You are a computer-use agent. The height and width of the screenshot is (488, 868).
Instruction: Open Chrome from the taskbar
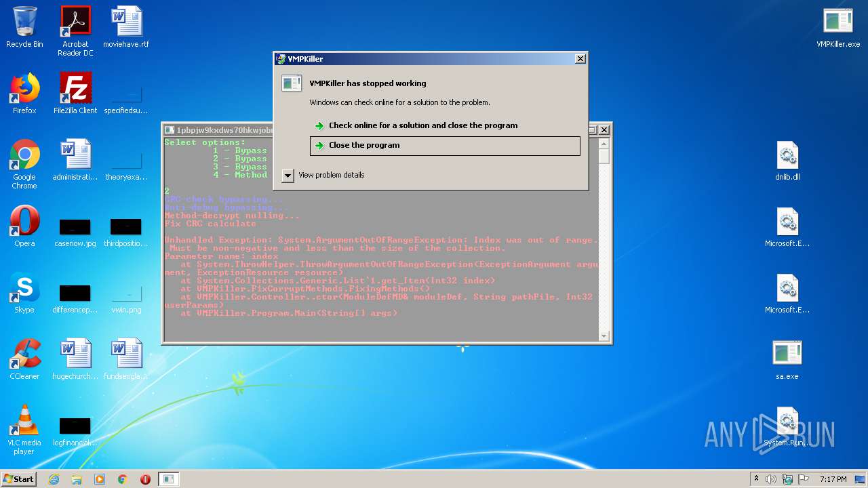123,479
